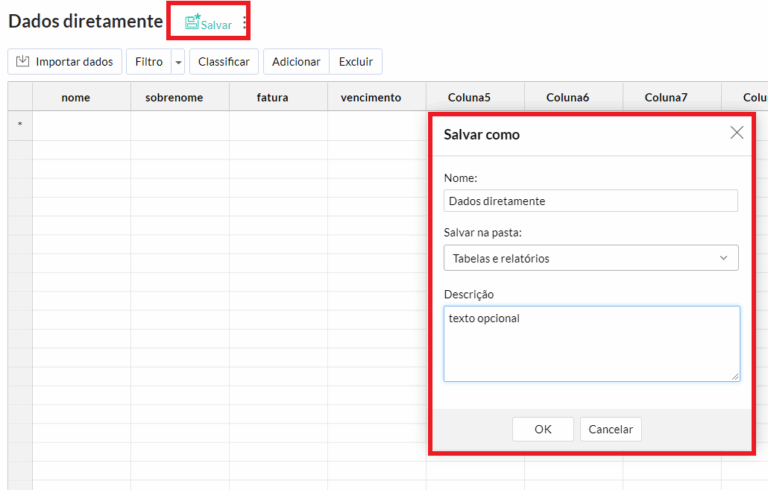Select the fatura column header

[x=278, y=97]
